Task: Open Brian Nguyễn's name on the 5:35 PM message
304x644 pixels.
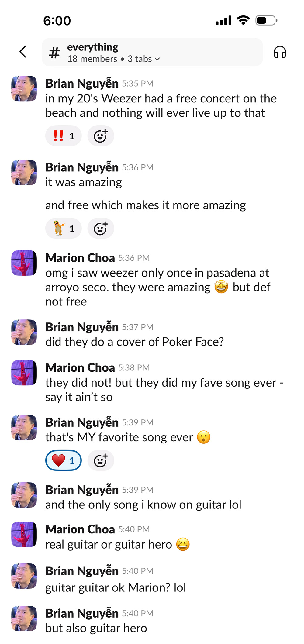Action: click(82, 84)
